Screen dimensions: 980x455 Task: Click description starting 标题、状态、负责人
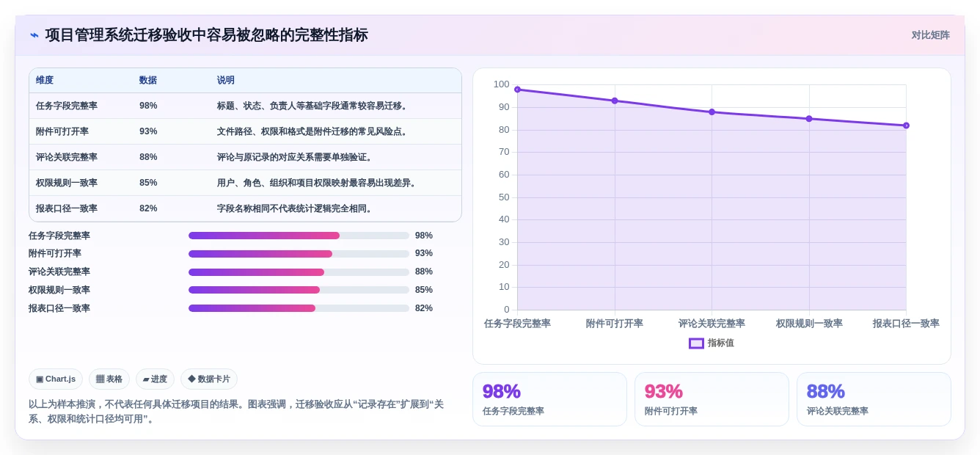point(314,106)
